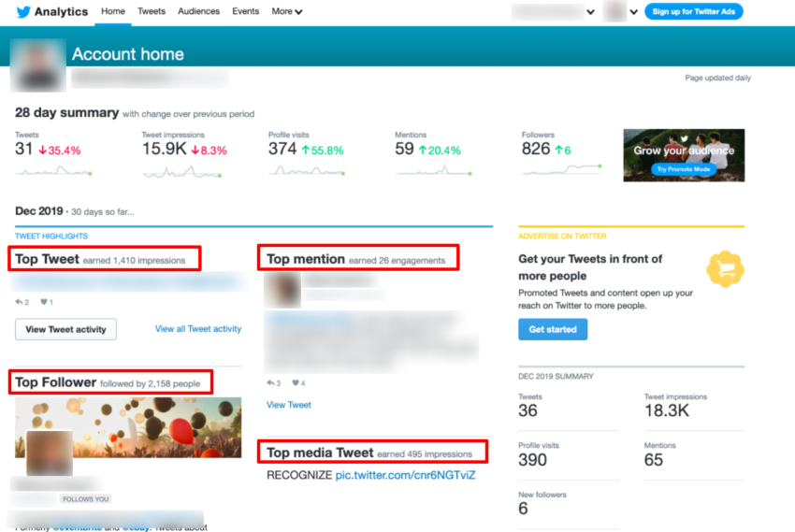Click heart icon under Top Tweet
The height and width of the screenshot is (532, 795).
tap(43, 302)
